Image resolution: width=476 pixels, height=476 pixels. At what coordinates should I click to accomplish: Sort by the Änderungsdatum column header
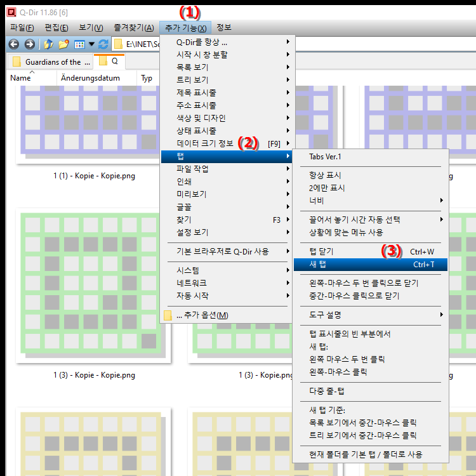click(x=96, y=78)
